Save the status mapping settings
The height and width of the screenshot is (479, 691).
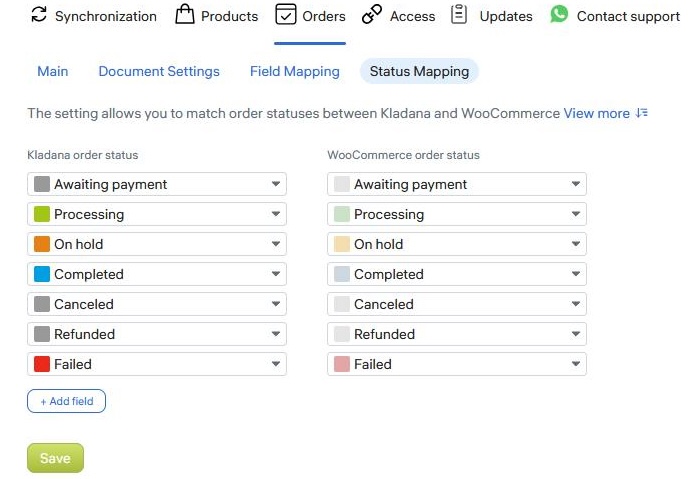click(56, 458)
